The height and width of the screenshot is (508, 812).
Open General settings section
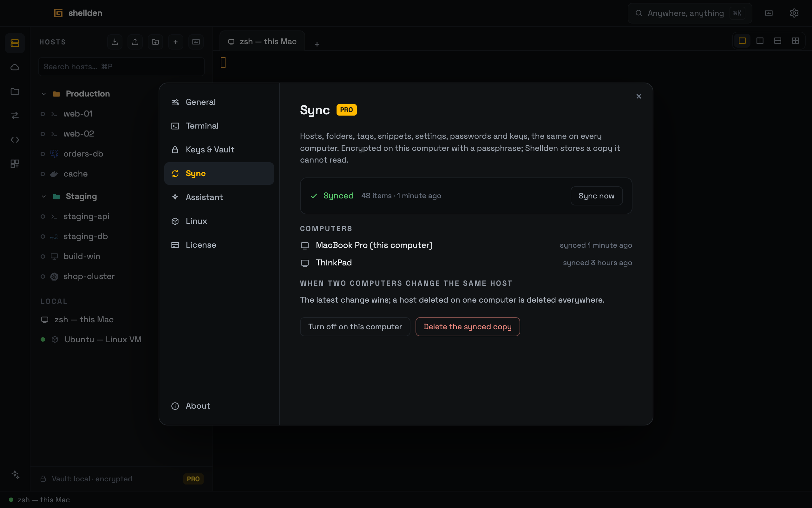[x=219, y=102]
